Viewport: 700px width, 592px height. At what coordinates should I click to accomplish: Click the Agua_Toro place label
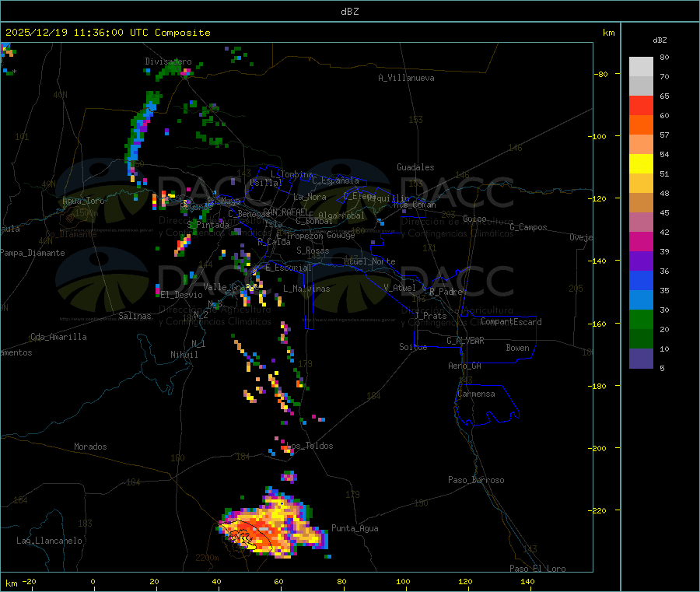(x=83, y=201)
